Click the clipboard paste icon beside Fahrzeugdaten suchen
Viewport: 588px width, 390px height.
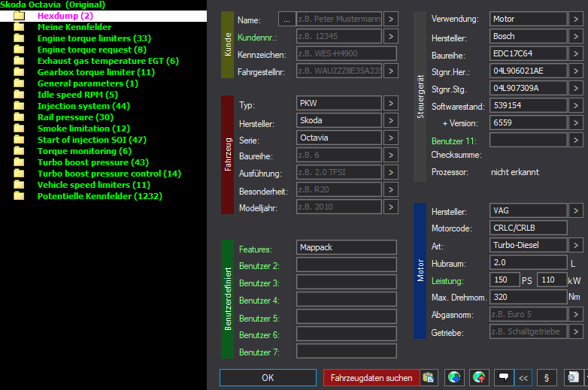coord(429,378)
